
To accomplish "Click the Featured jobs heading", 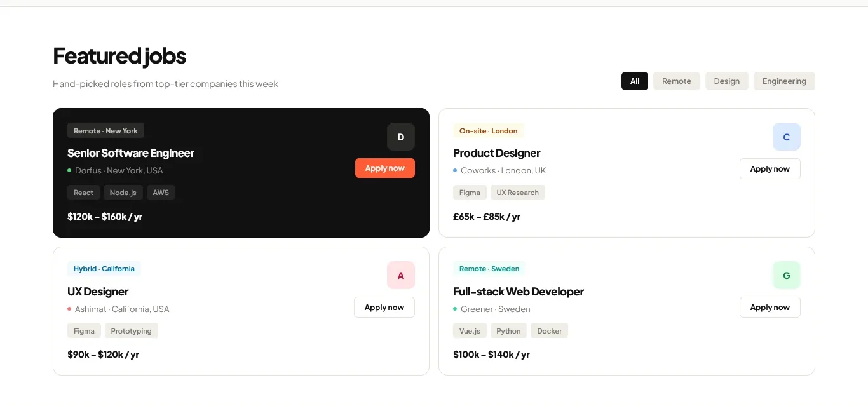I will (x=119, y=56).
